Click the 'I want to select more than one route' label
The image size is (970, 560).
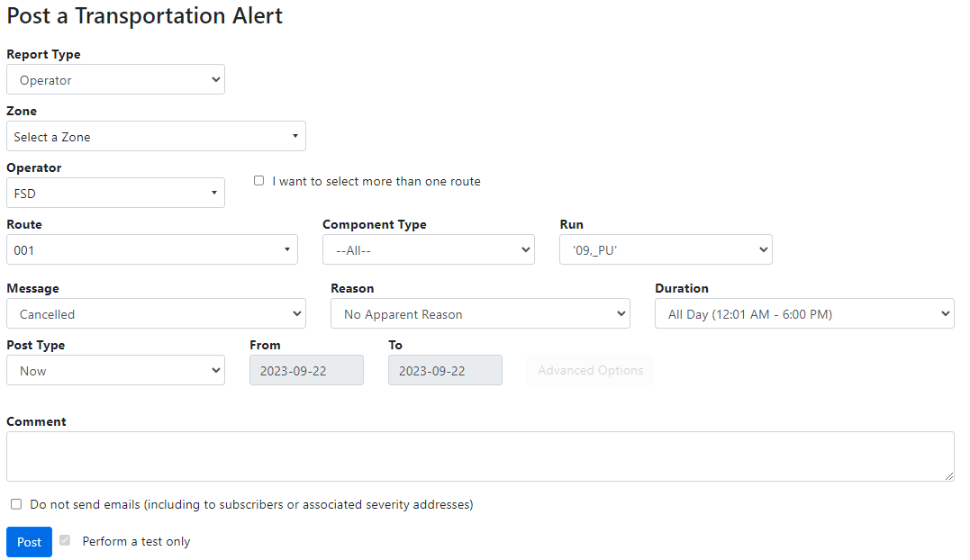click(x=376, y=182)
